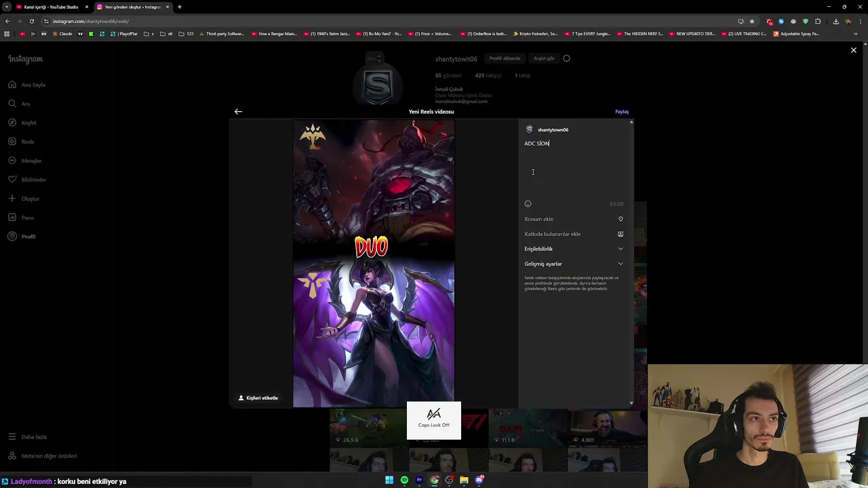Open Premiere Pro from the taskbar
The image size is (868, 488).
click(419, 480)
